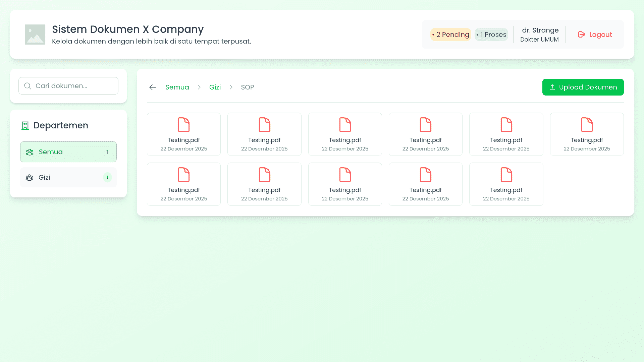Click the back arrow in breadcrumb
644x362 pixels.
(153, 87)
